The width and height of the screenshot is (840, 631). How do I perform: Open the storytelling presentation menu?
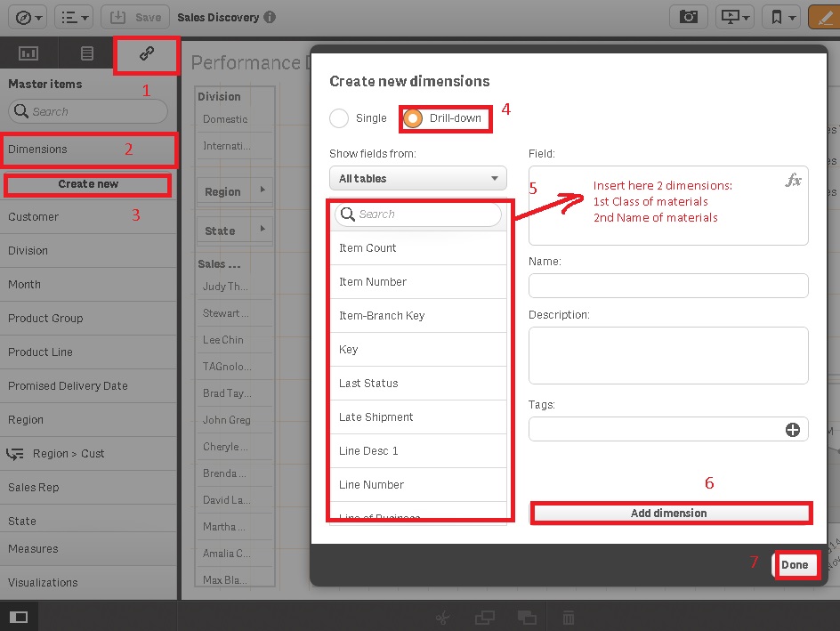734,17
